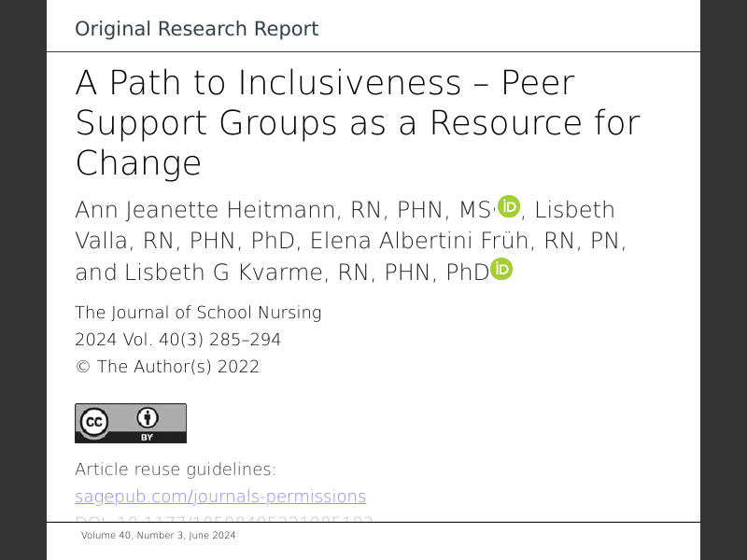This screenshot has width=747, height=560.
Task: Select the '2024 Vol. 40(3) 285–294' line
Action: tap(177, 340)
